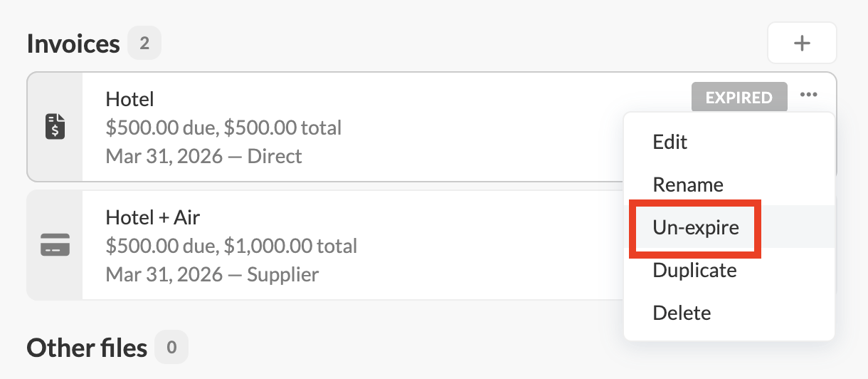The image size is (868, 379).
Task: Un-expire the Hotel invoice
Action: pos(695,228)
